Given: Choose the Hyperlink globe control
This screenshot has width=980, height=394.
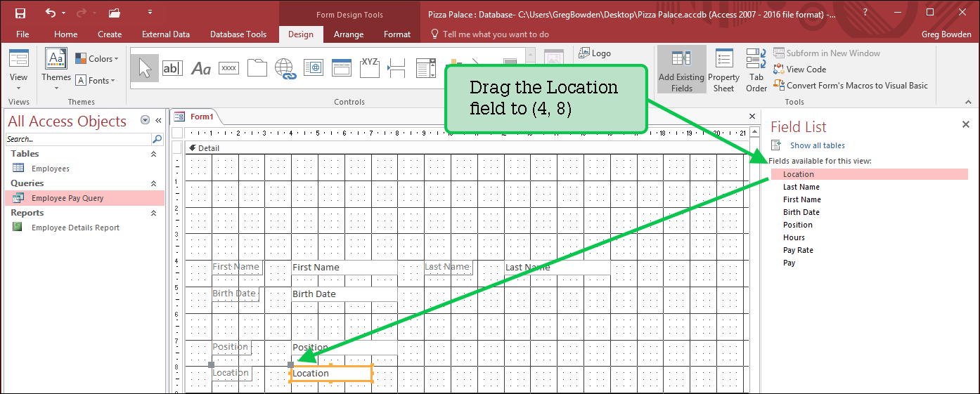Looking at the screenshot, I should [285, 68].
